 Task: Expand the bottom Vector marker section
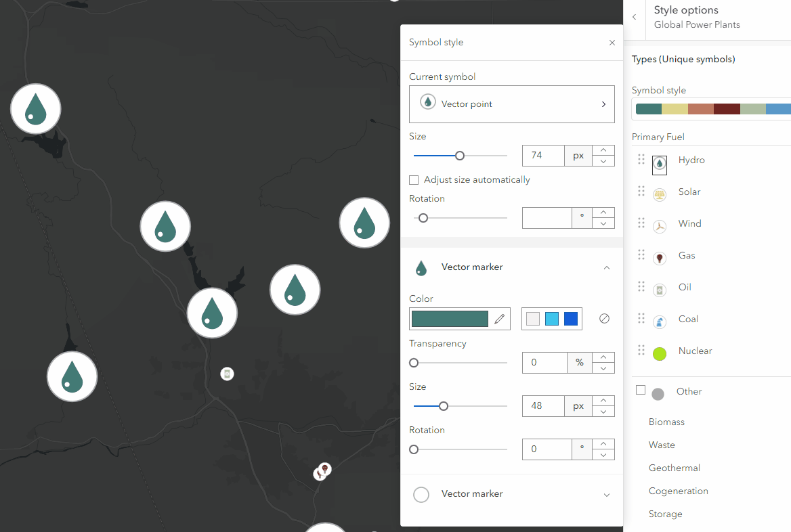pyautogui.click(x=607, y=494)
